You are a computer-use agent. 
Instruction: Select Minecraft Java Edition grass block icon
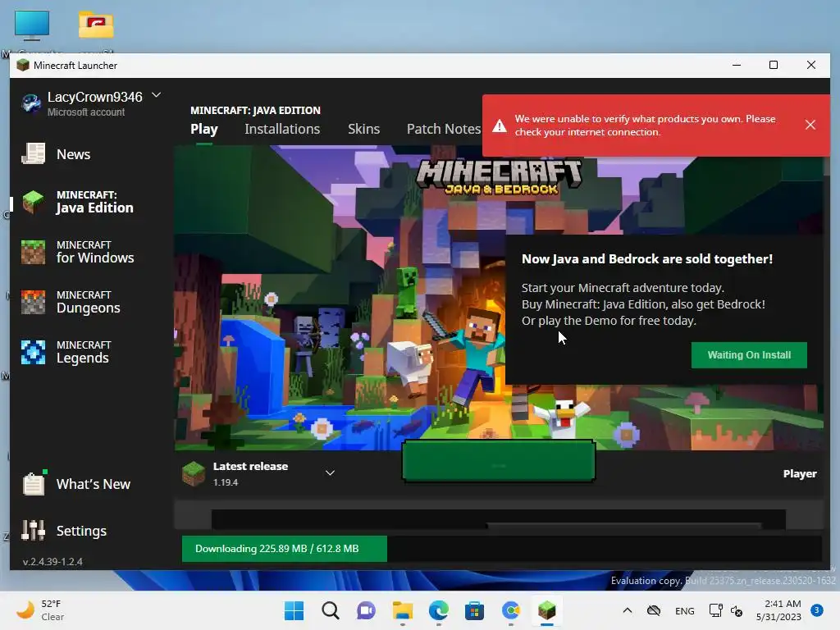[x=33, y=202]
